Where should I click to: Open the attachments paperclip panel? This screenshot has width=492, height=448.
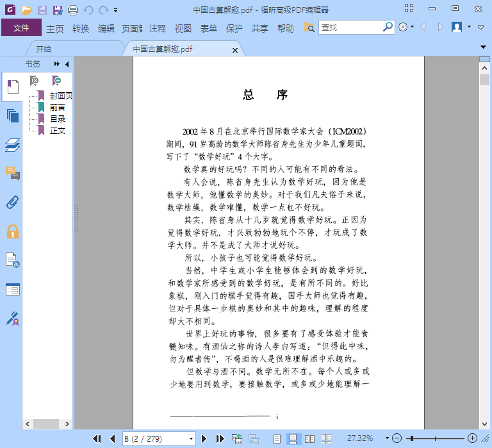13,203
